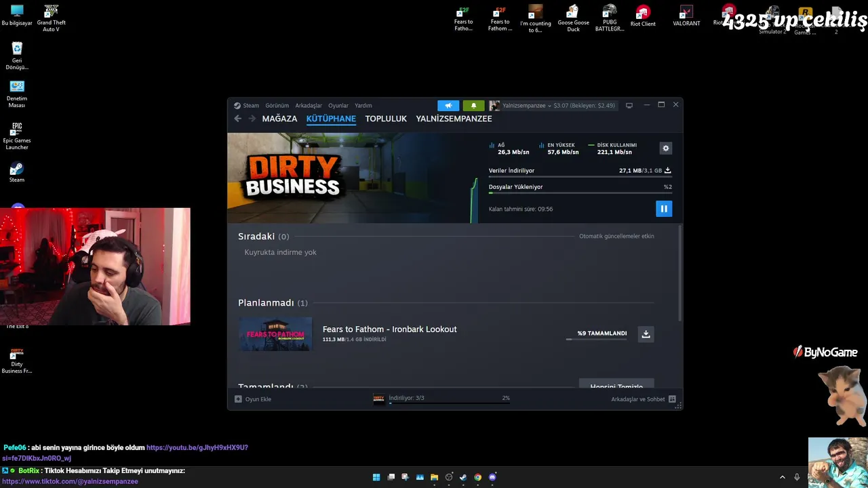The height and width of the screenshot is (488, 868).
Task: Open File Explorer from the taskbar
Action: (x=434, y=477)
